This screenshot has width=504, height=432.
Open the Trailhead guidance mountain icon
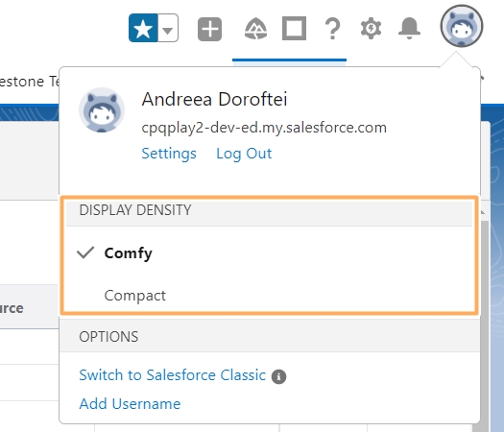[x=256, y=29]
